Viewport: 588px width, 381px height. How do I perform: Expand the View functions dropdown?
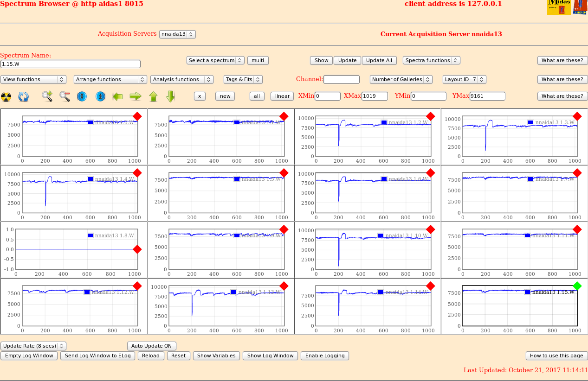point(33,80)
